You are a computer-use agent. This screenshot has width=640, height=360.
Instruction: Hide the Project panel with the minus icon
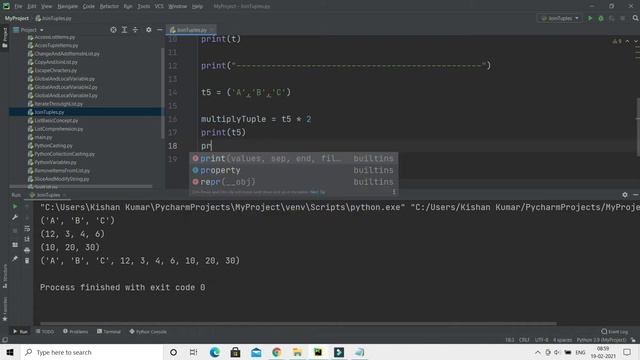tap(160, 30)
